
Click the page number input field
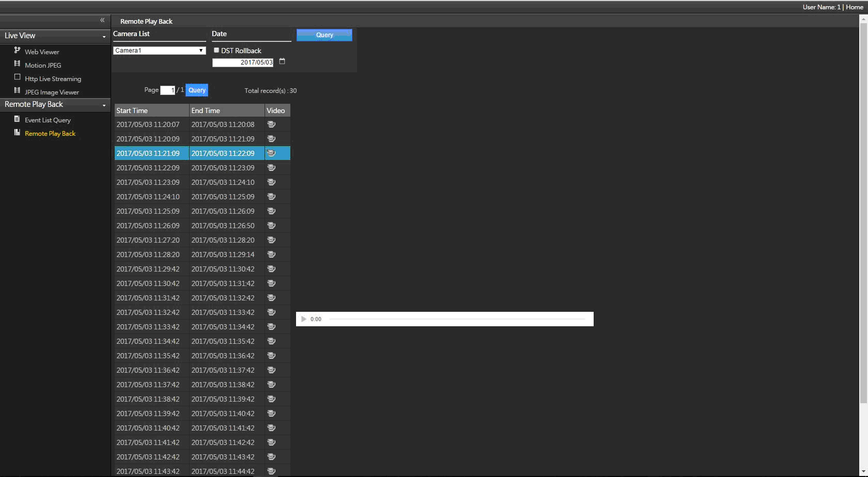pyautogui.click(x=167, y=90)
